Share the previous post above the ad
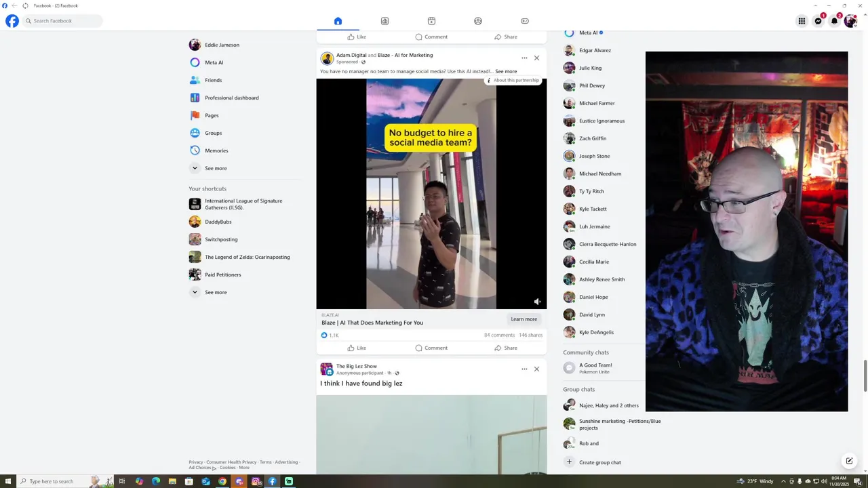Screen dimensions: 868x488 tap(506, 37)
